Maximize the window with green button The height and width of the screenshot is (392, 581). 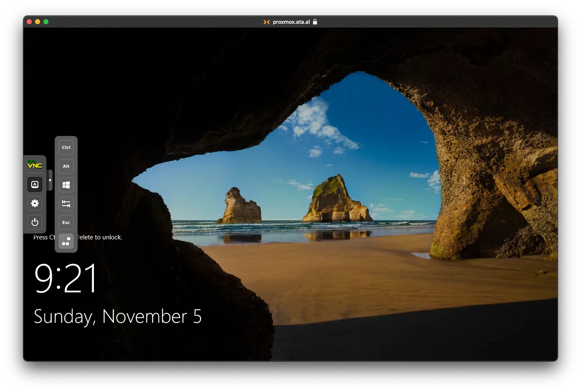46,22
